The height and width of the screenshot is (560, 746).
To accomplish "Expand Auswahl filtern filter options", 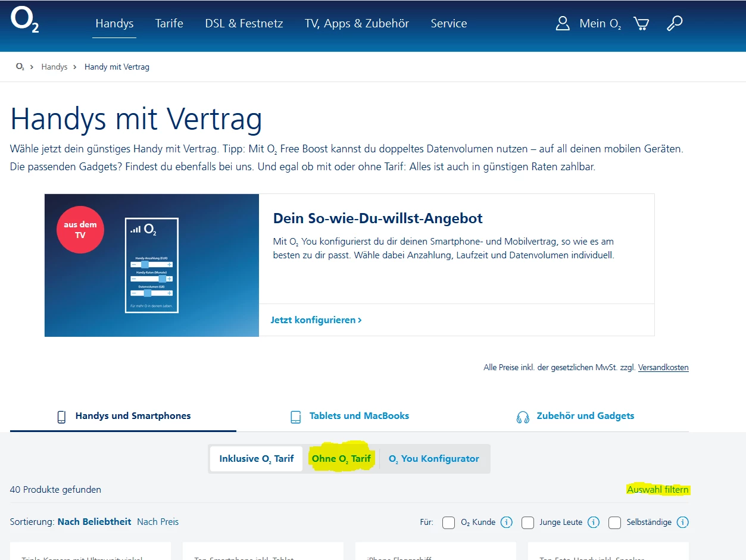I will (x=657, y=490).
